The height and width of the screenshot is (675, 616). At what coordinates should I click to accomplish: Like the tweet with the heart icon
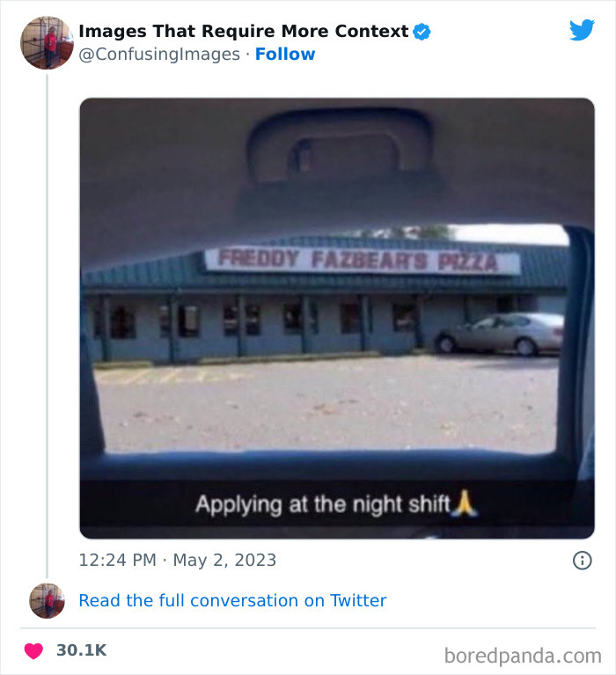(x=33, y=651)
